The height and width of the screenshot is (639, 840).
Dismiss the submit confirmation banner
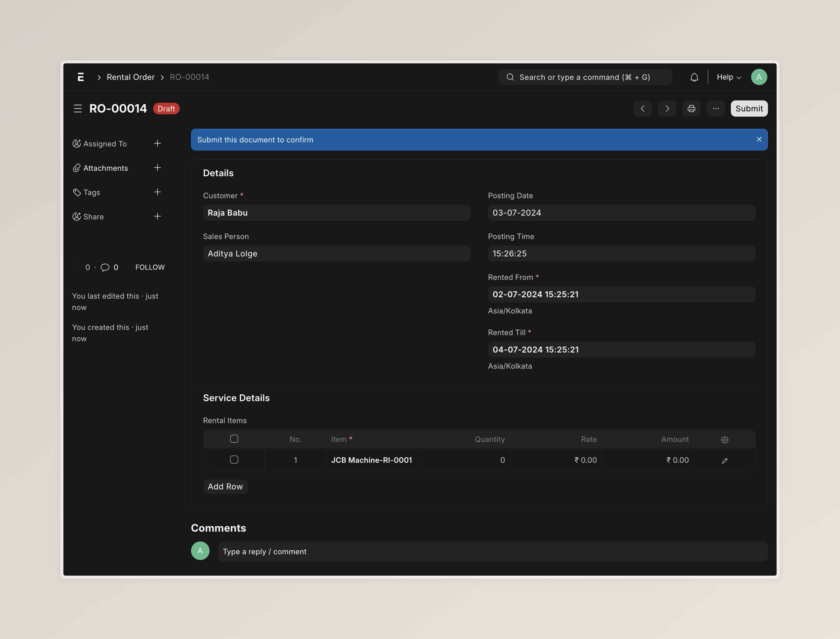click(x=759, y=140)
